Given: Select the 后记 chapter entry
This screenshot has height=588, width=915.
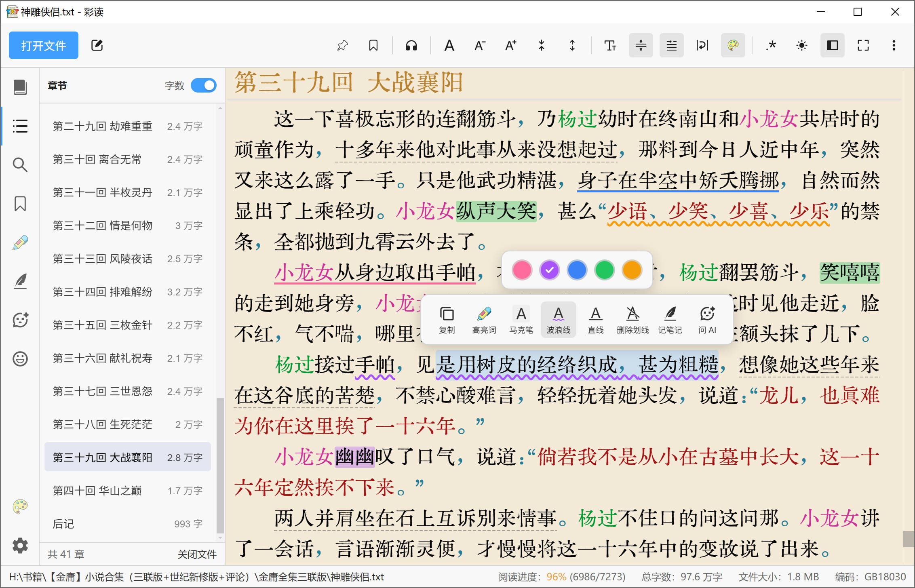Looking at the screenshot, I should [128, 524].
